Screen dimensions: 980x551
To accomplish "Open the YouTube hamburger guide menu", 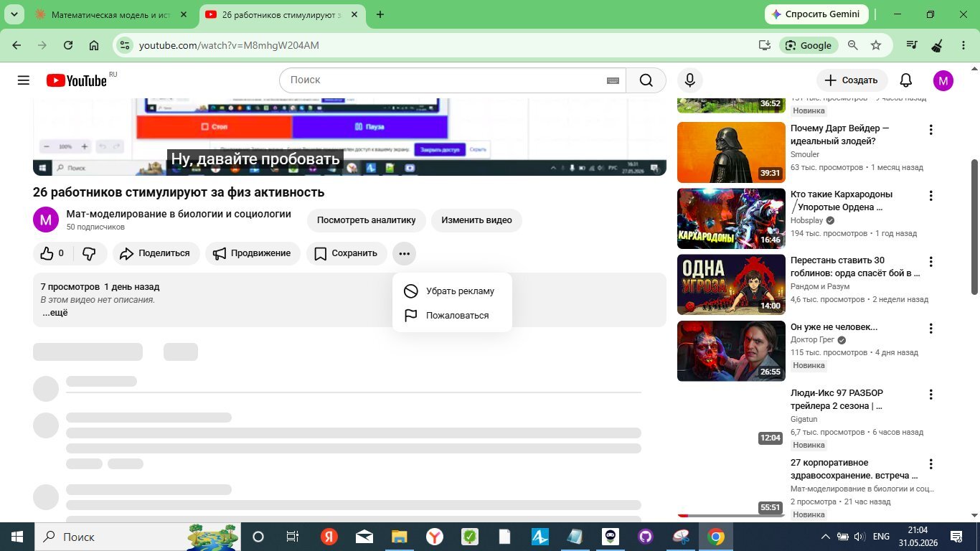I will click(x=24, y=80).
